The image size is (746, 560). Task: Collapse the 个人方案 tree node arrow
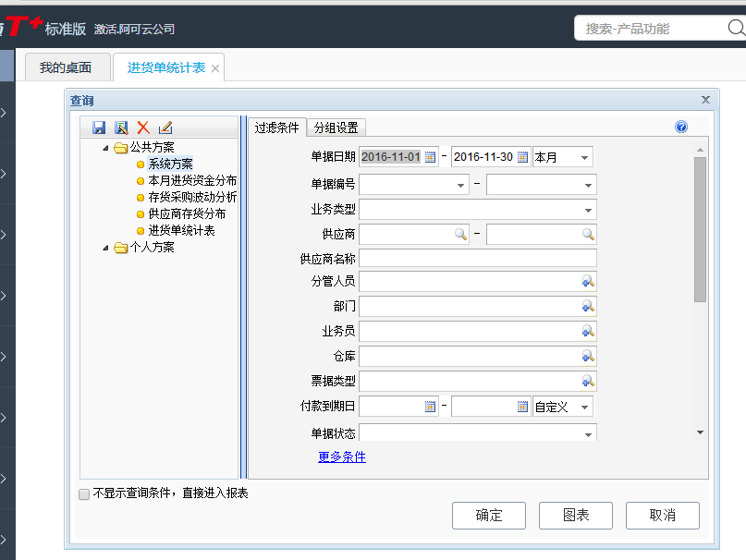click(105, 248)
